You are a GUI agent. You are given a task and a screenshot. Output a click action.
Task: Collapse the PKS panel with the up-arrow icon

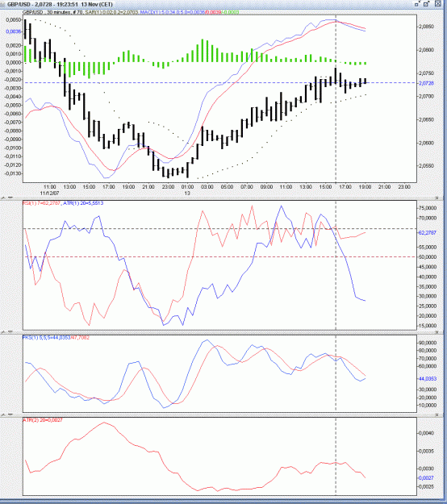coord(4,331)
